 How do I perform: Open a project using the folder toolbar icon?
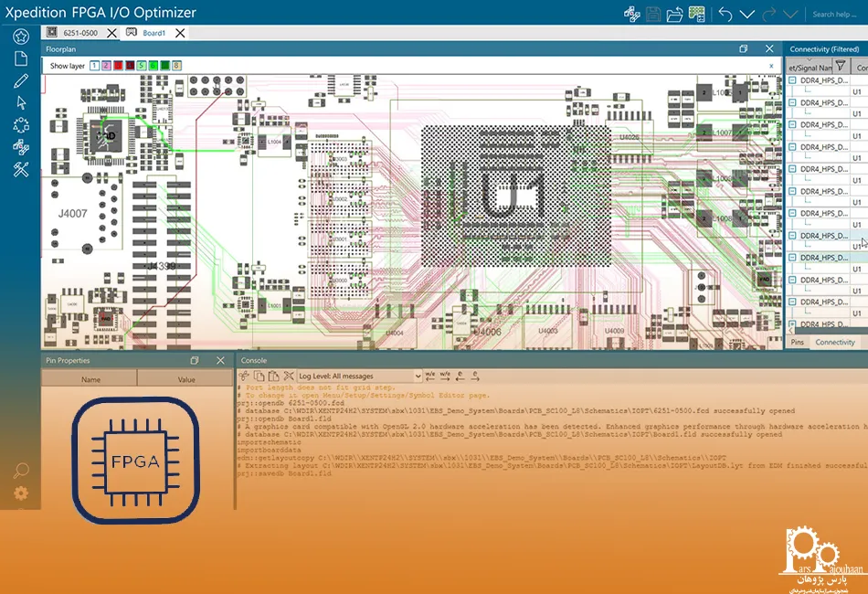pos(673,14)
